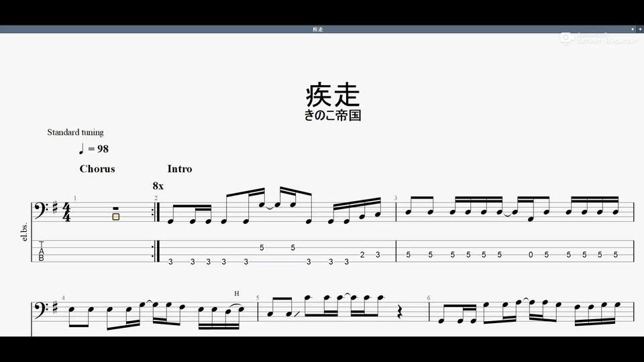Screen dimensions: 644x362
Task: Select the first fret 5 of measure 3
Action: 409,255
